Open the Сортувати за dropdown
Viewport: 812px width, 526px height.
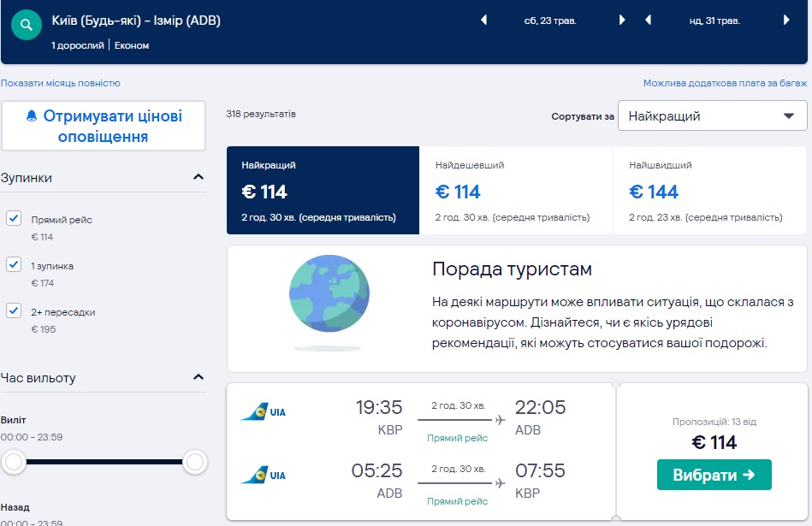[712, 115]
